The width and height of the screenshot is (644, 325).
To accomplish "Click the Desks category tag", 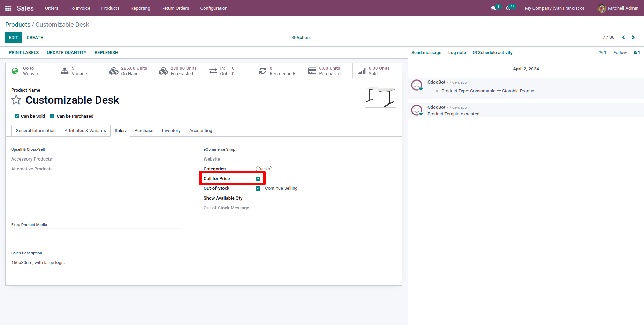I will pos(264,169).
